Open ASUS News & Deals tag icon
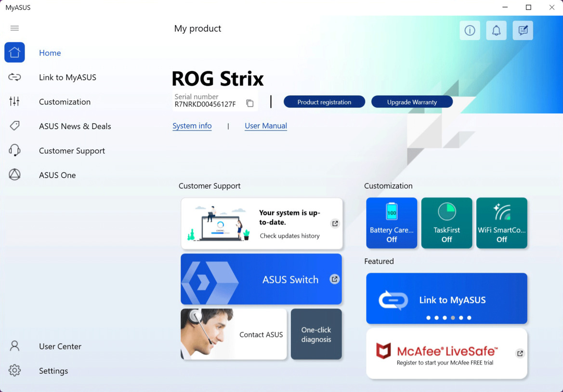The height and width of the screenshot is (392, 563). [x=15, y=126]
